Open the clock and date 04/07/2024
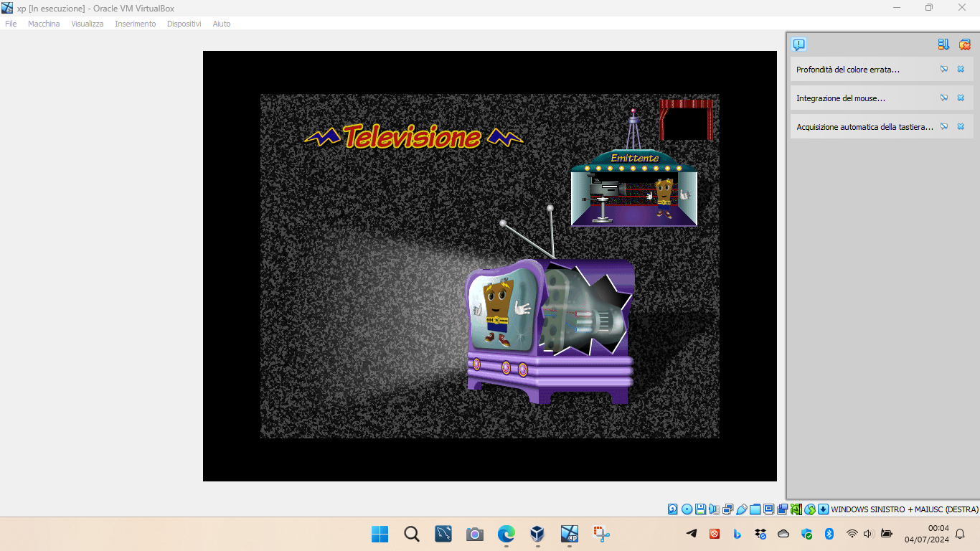Screen dimensions: 980x551 coord(926,534)
